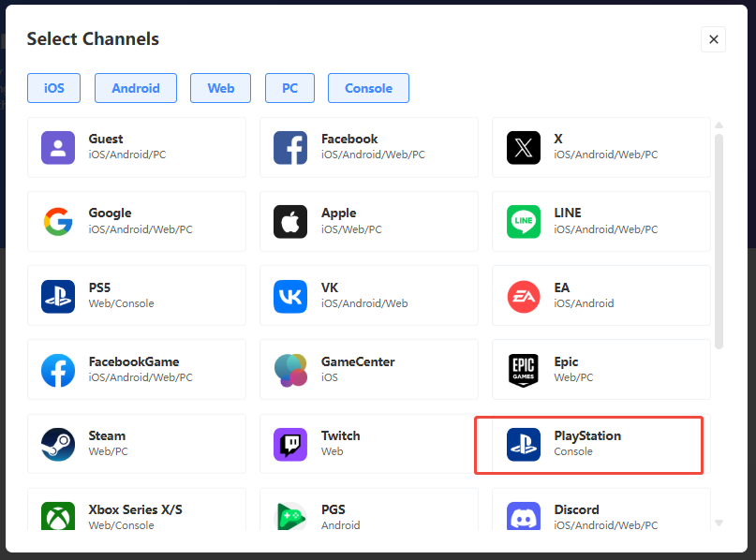Click the "FacebookGame" channel name

134,361
